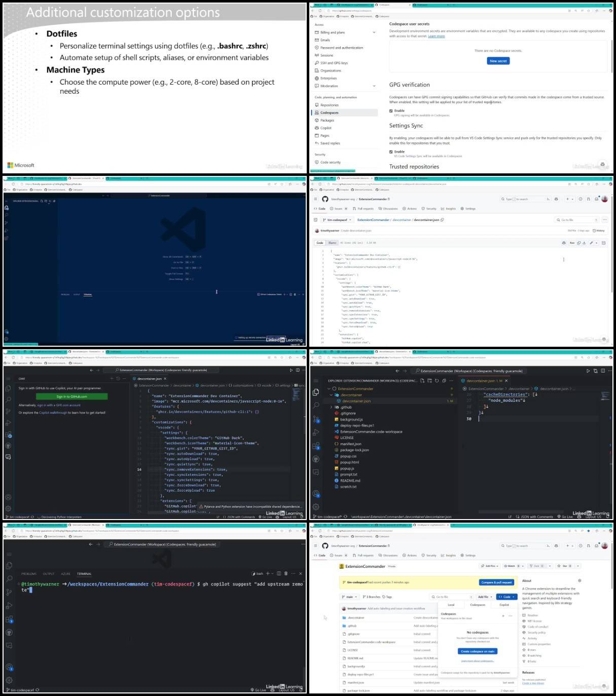Download raw devcontainer.json file on GitHub
The image size is (616, 696).
[x=584, y=243]
